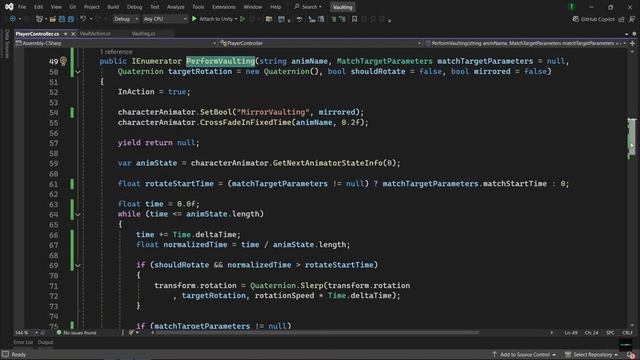Open the PerformVaulting member navigation dropdown
This screenshot has width=640, height=360.
point(525,43)
